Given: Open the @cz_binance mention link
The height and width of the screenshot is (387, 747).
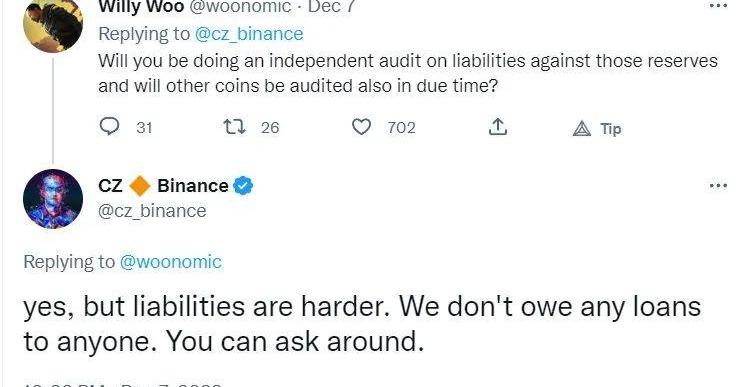Looking at the screenshot, I should [249, 34].
